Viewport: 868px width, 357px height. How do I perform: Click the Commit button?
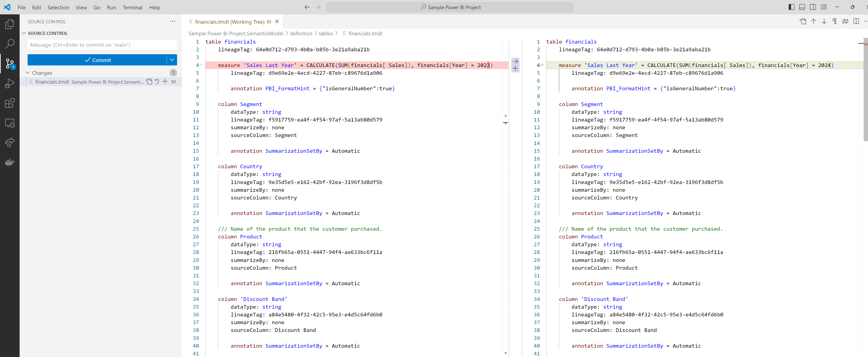(x=97, y=60)
